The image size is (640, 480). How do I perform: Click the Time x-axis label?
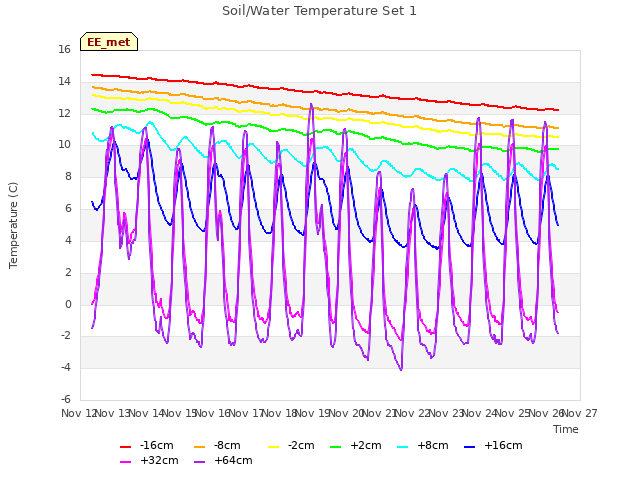click(x=566, y=429)
